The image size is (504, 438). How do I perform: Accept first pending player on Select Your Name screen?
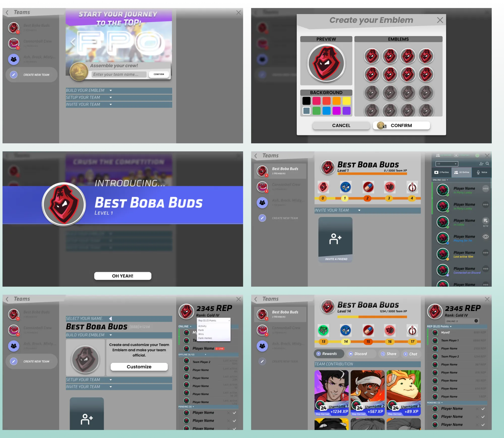tap(234, 413)
